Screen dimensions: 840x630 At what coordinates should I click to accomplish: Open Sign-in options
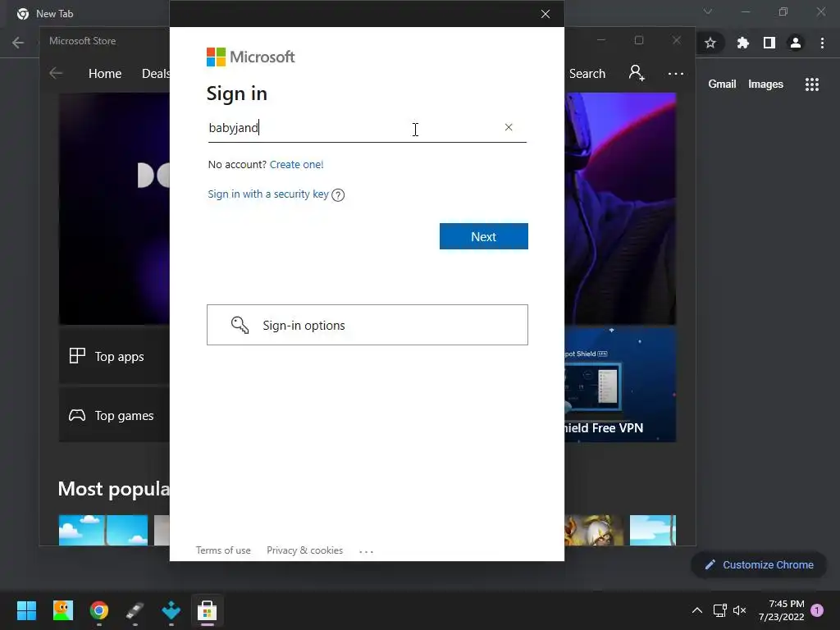(x=367, y=325)
